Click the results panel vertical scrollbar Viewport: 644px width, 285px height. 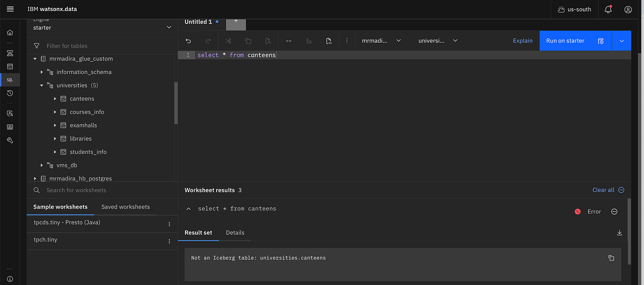629,232
